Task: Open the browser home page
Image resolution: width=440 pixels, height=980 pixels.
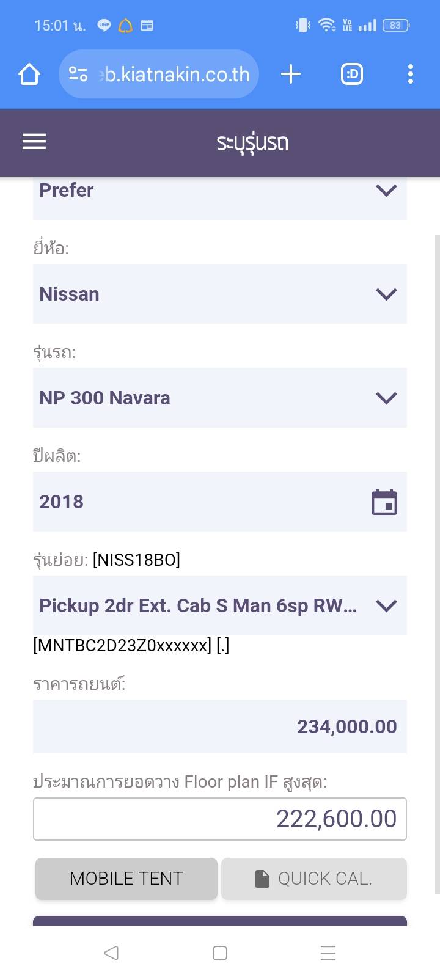Action: pyautogui.click(x=29, y=75)
